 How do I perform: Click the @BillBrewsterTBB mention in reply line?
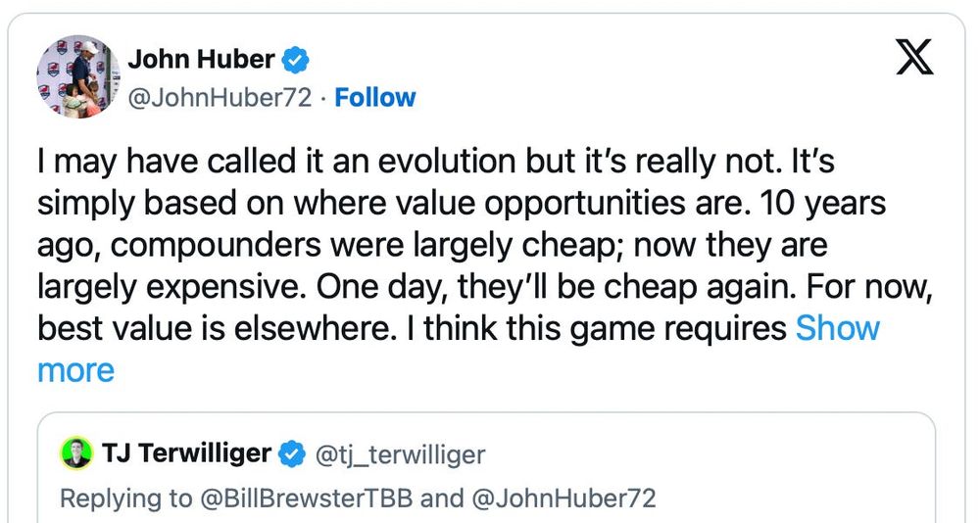(x=305, y=498)
